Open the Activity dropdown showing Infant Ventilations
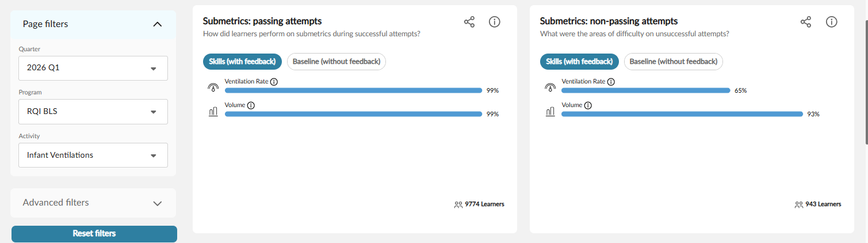 (x=93, y=155)
